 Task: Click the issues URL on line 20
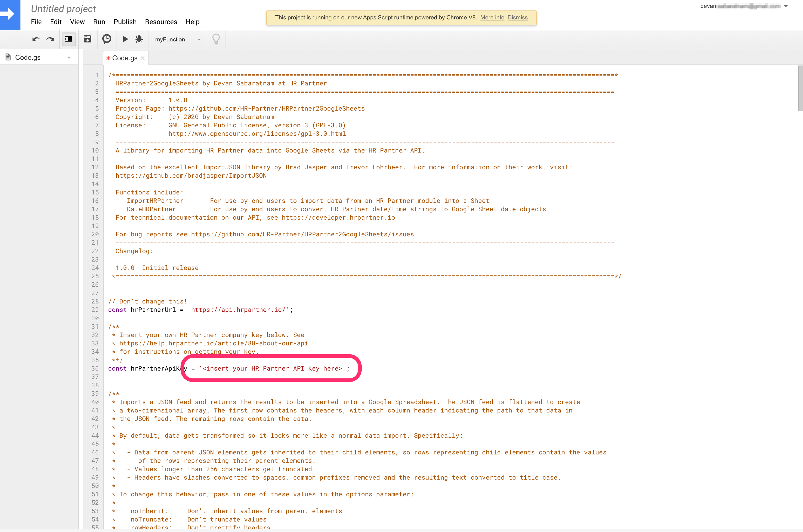[x=302, y=235]
